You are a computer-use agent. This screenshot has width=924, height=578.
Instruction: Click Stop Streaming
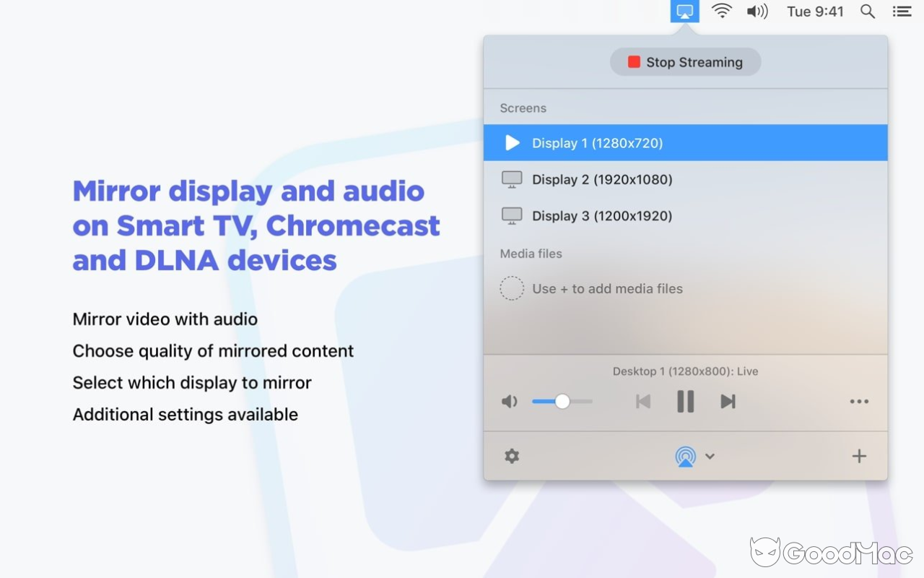point(684,62)
